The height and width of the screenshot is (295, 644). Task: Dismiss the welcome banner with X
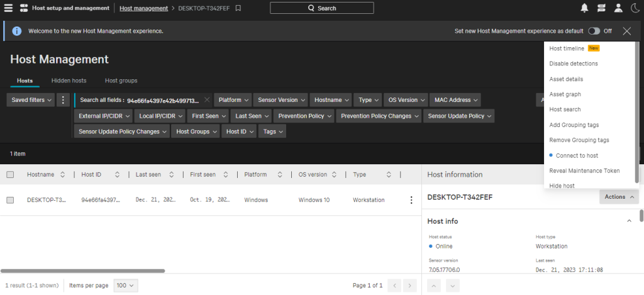click(627, 31)
